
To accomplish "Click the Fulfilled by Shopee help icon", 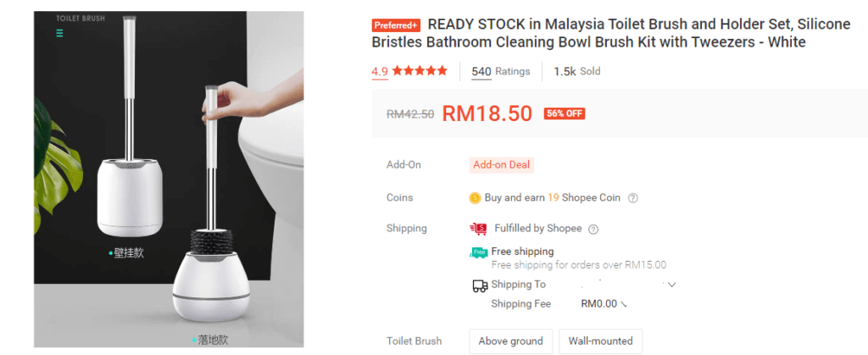I will click(593, 229).
